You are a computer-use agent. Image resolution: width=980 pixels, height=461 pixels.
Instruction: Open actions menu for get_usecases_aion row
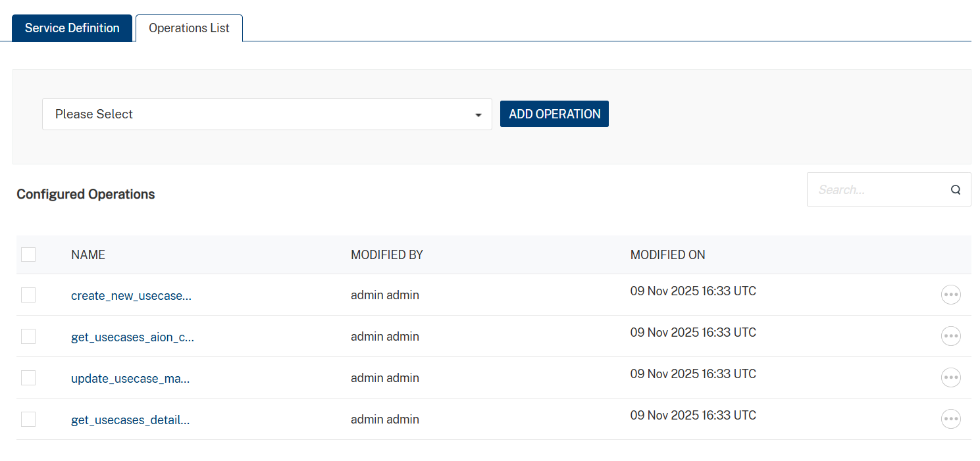pos(950,336)
